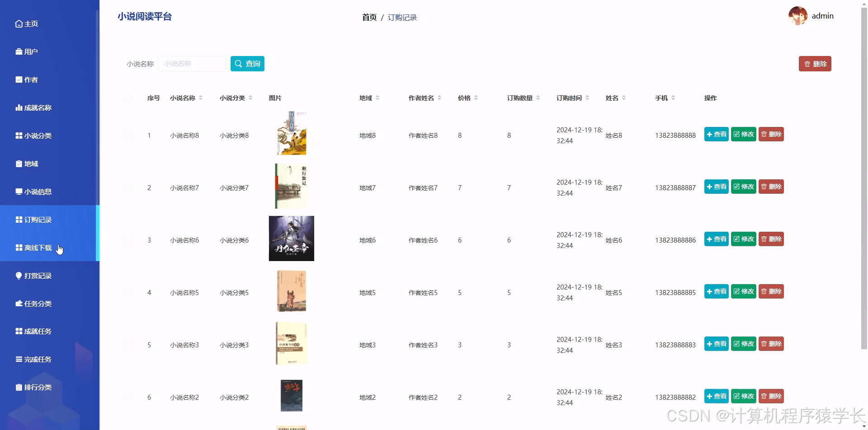Screen dimensions: 868x430
Task: Click book cover thumbnail of 小说名称6
Action: 292,238
